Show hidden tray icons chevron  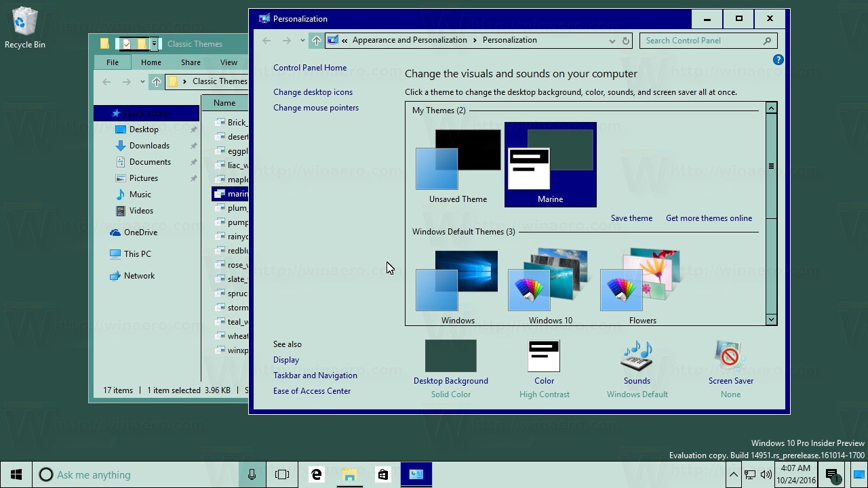tap(733, 474)
